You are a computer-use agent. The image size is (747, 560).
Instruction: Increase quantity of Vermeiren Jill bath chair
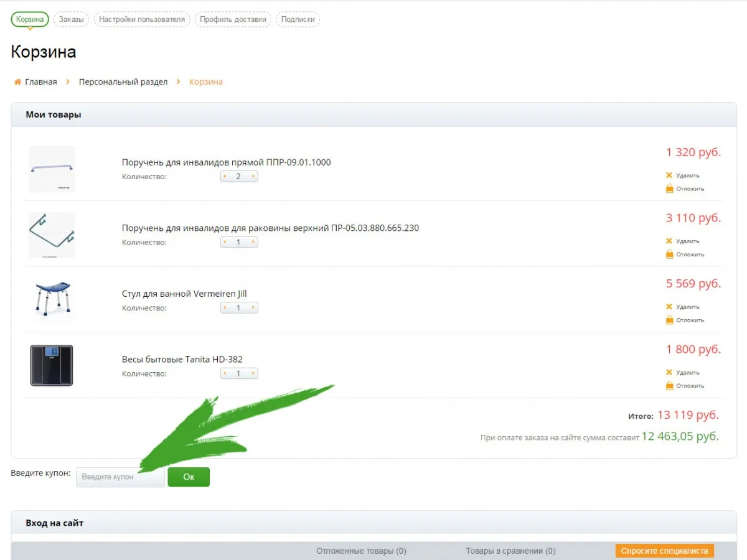click(253, 308)
